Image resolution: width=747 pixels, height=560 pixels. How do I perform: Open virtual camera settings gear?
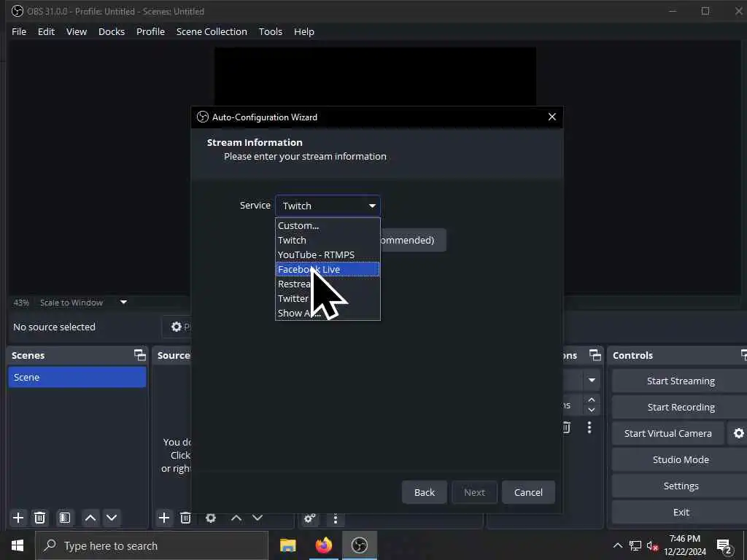tap(738, 433)
